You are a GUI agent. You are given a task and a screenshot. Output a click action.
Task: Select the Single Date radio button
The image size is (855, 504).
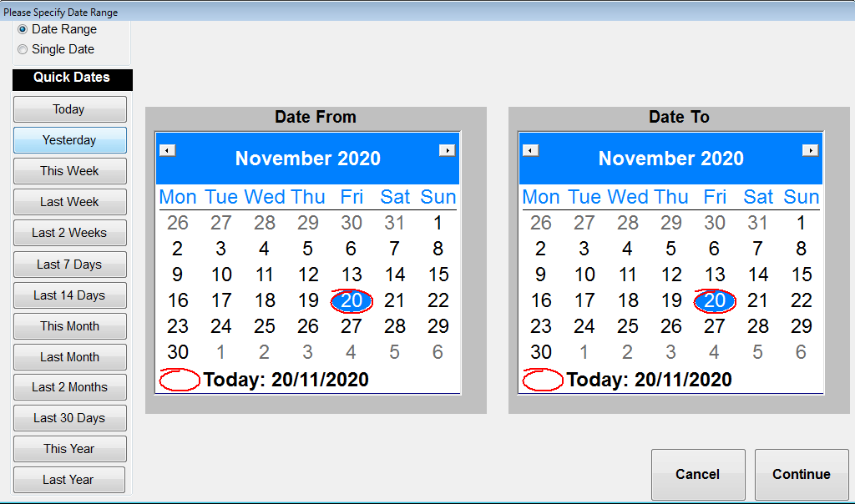pyautogui.click(x=22, y=48)
